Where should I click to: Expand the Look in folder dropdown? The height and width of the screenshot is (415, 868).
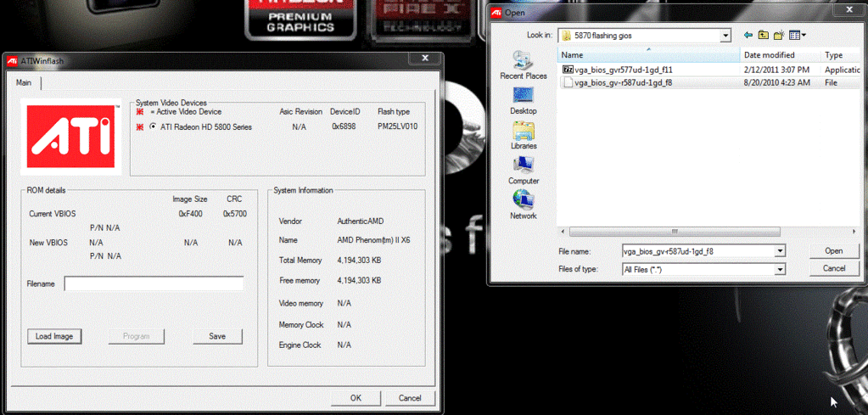pyautogui.click(x=725, y=36)
